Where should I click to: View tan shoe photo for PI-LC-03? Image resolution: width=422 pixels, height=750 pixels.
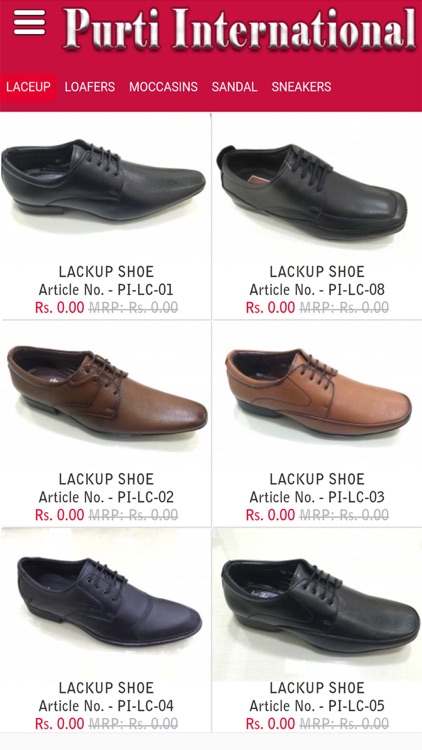click(318, 392)
